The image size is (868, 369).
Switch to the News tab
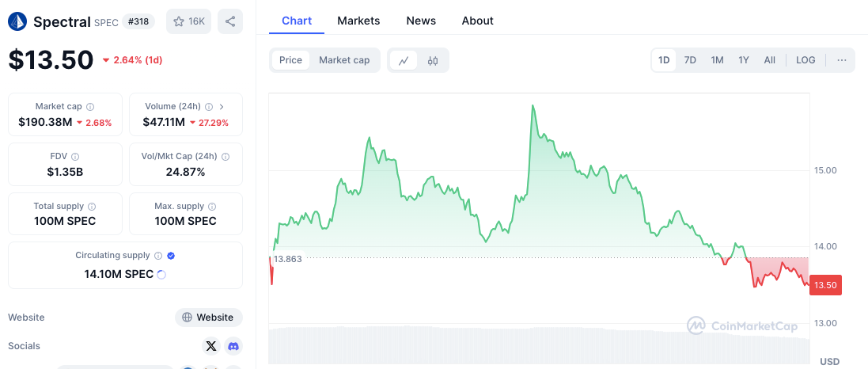pos(421,21)
